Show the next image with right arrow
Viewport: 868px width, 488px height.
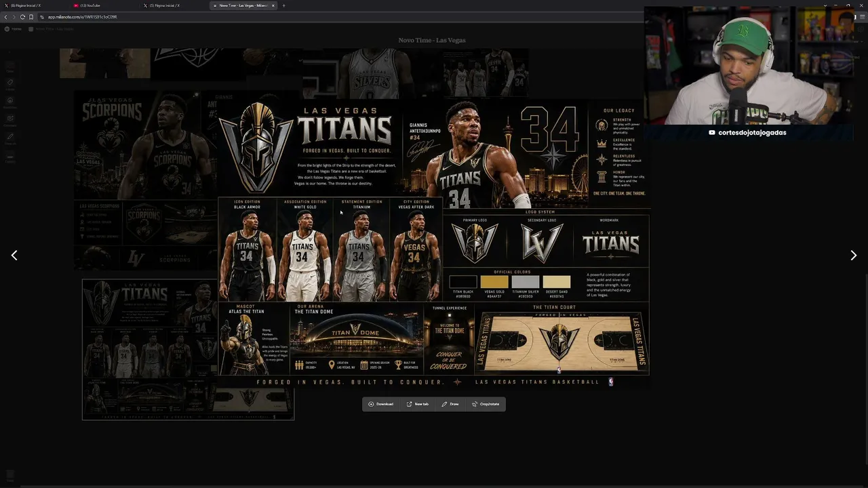click(x=853, y=256)
